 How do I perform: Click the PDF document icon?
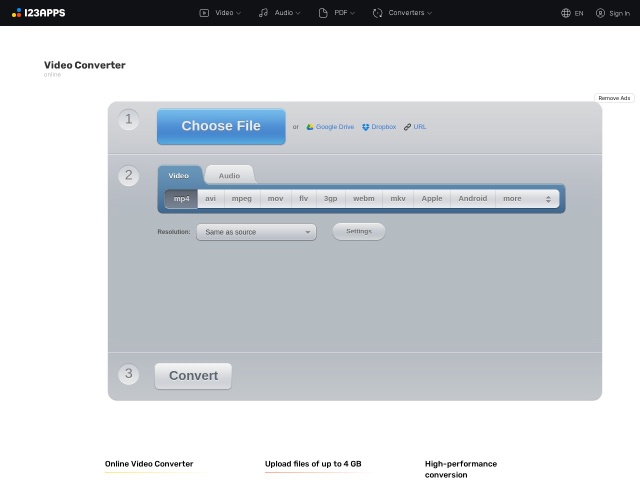pyautogui.click(x=323, y=13)
